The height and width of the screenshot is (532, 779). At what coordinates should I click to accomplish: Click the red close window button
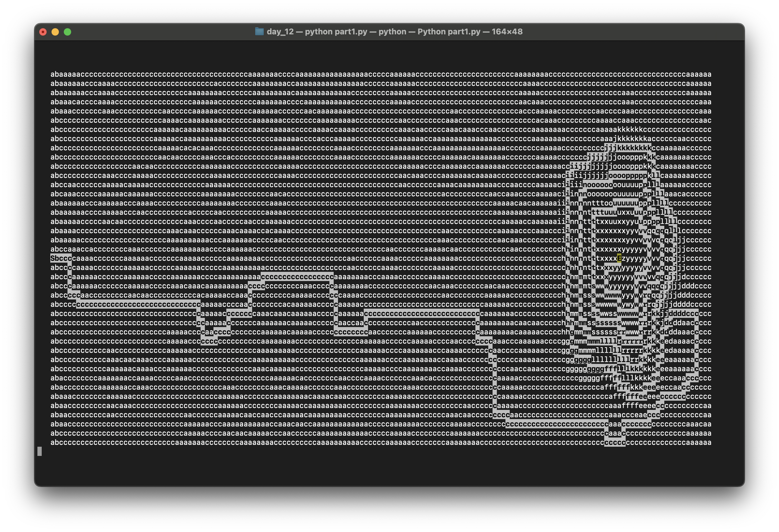43,32
